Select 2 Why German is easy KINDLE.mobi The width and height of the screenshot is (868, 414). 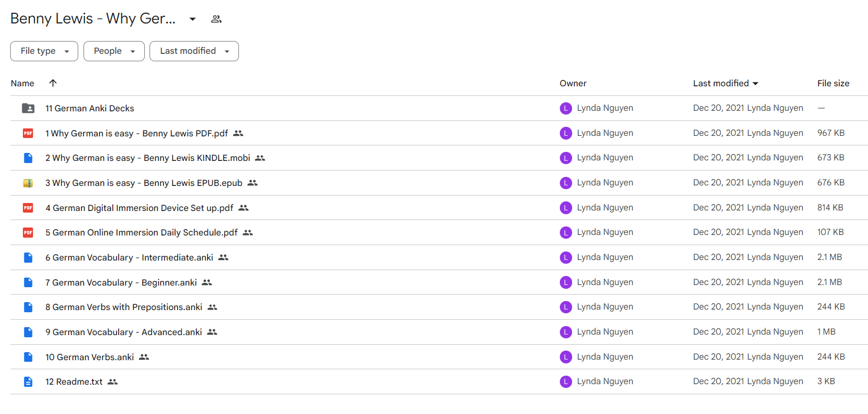click(x=148, y=158)
